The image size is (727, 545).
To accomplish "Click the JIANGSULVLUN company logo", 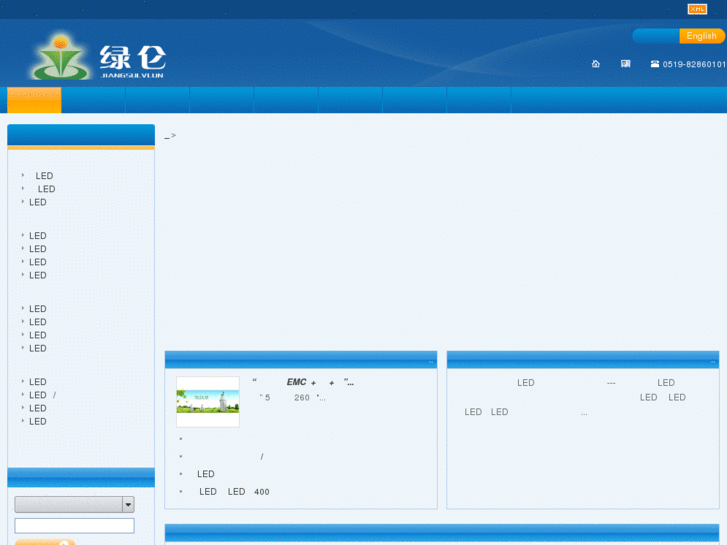I will point(98,57).
